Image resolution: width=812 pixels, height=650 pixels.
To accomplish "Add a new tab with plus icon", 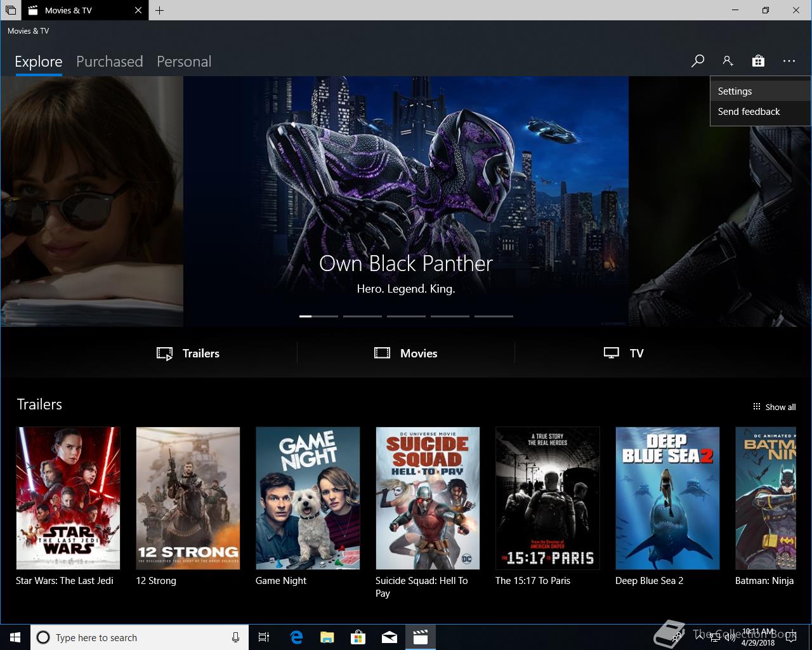I will coord(159,10).
